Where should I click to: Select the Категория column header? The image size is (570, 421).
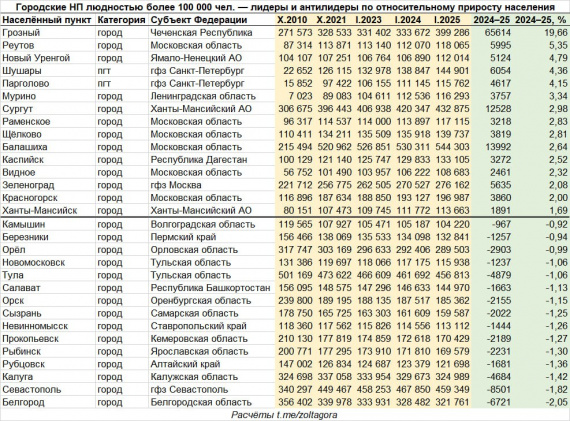click(121, 20)
